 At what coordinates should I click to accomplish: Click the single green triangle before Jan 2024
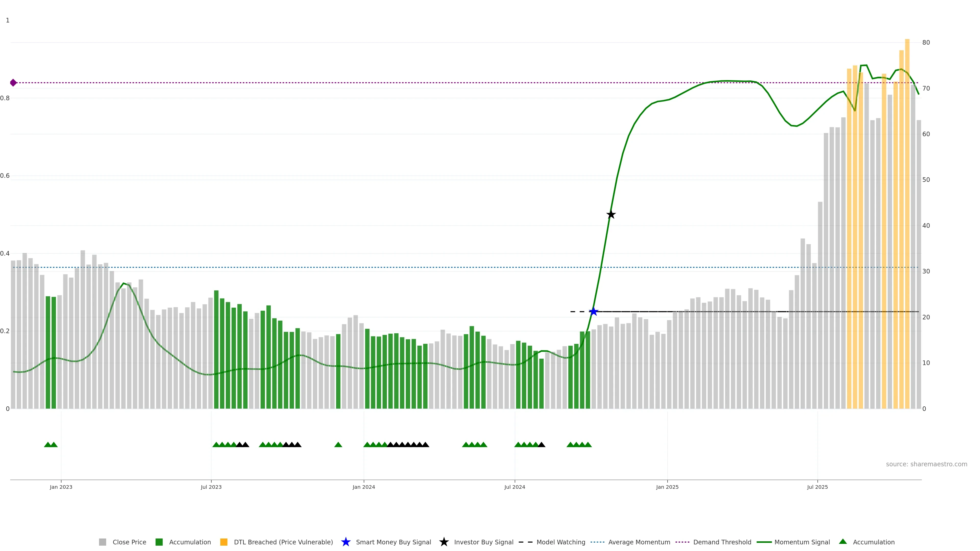point(338,445)
